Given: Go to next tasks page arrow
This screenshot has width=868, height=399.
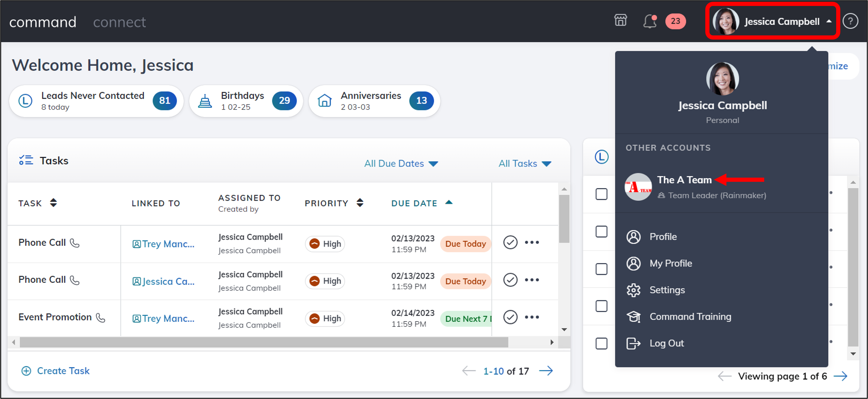Looking at the screenshot, I should (546, 371).
